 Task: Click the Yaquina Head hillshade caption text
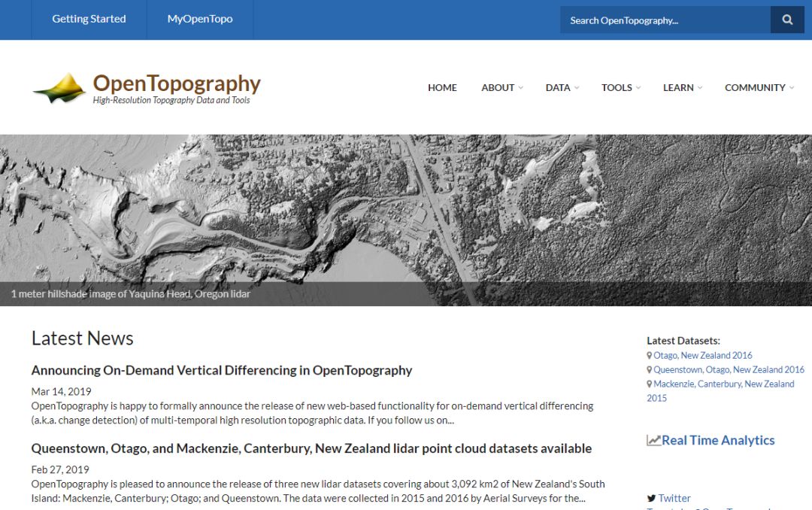(x=131, y=294)
